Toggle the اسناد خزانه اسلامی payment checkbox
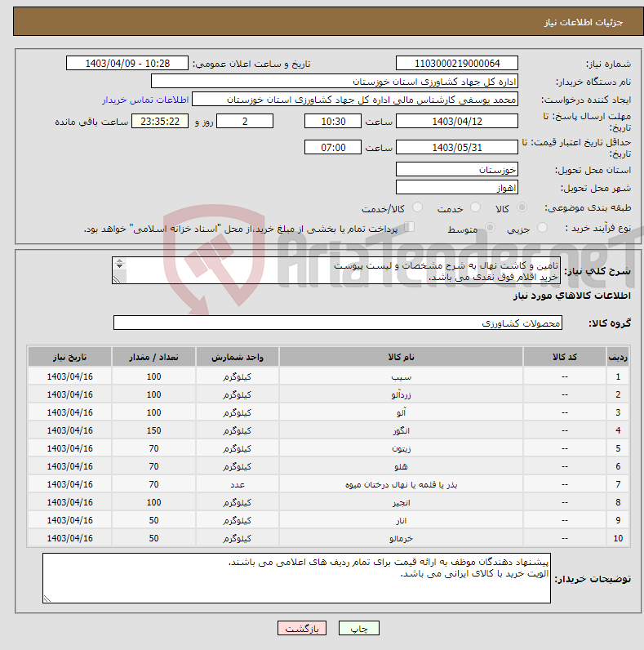The image size is (644, 650). [410, 227]
